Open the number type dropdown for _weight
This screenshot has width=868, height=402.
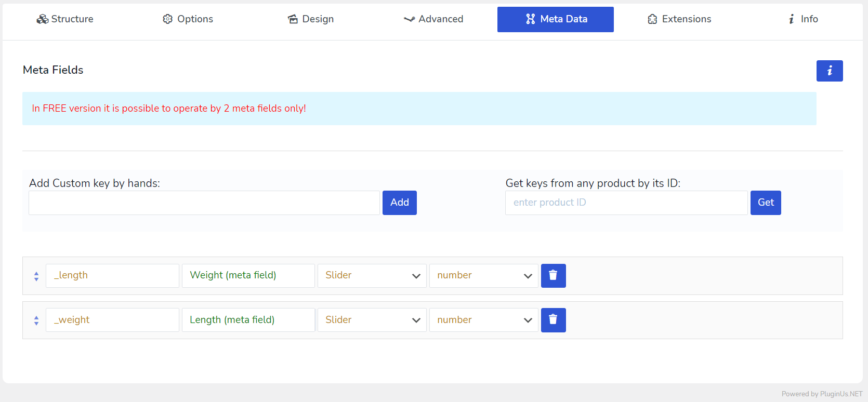click(x=483, y=320)
